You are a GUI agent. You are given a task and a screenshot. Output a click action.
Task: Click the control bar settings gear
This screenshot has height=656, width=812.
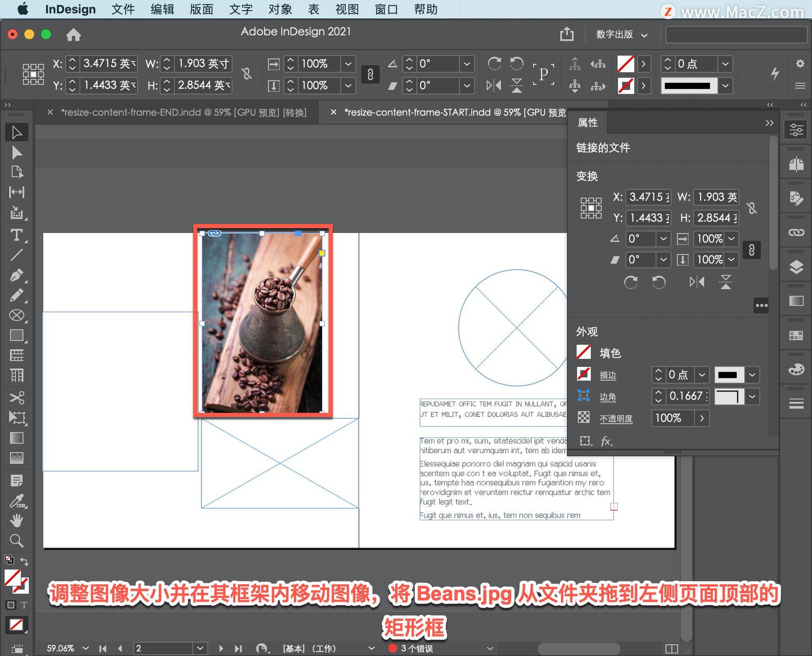pyautogui.click(x=800, y=63)
